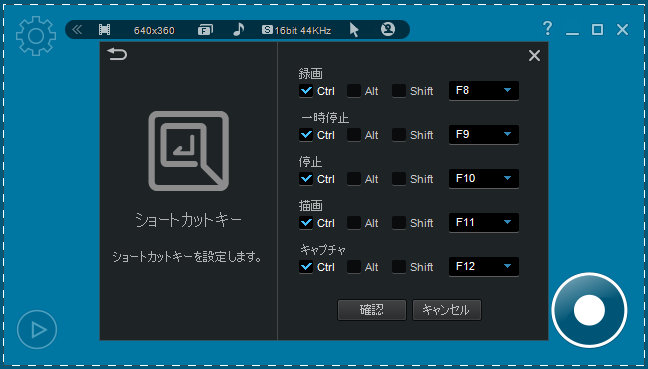
Task: Click the 一時停止 label
Action: [x=325, y=118]
